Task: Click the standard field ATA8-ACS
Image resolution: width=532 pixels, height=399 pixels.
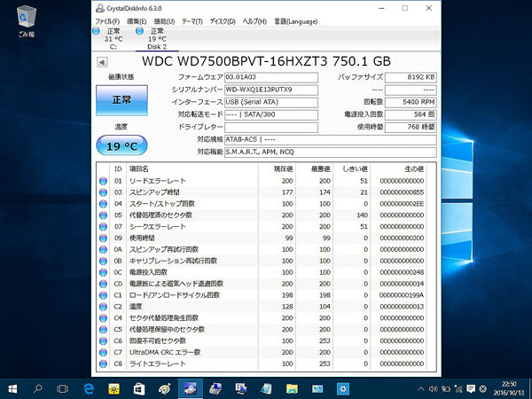Action: coord(331,139)
